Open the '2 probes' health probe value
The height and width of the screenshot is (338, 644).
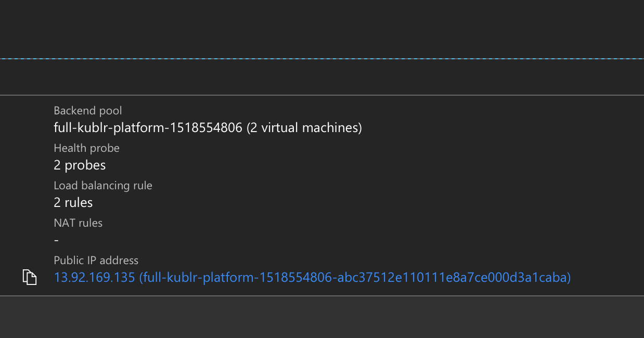(80, 165)
